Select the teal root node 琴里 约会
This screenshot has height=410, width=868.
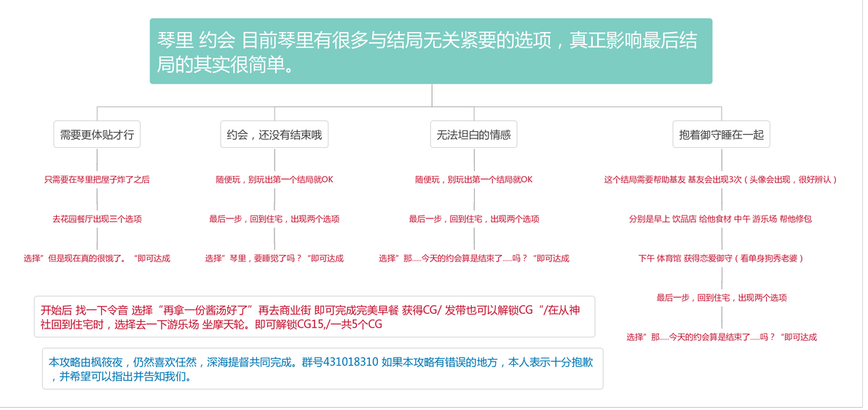430,51
